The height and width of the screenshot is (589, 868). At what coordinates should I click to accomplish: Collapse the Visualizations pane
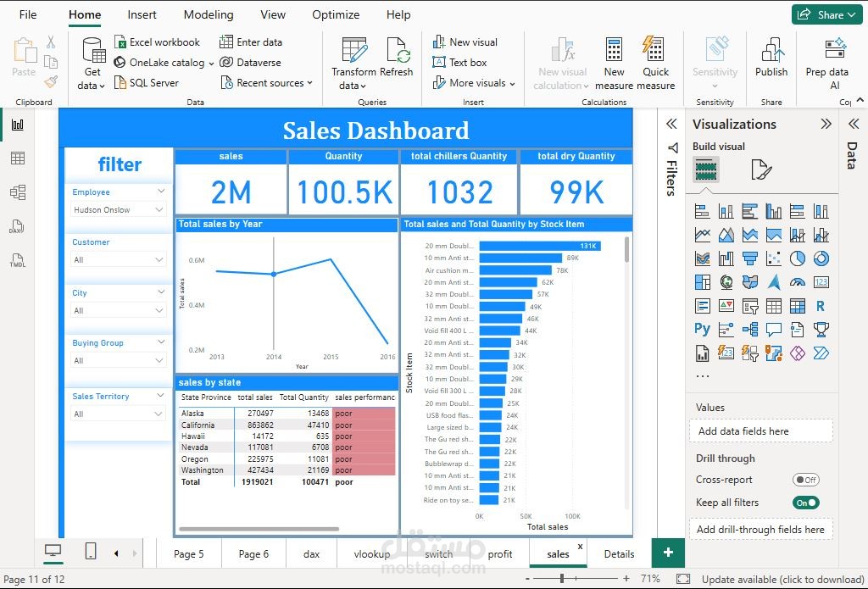point(826,124)
